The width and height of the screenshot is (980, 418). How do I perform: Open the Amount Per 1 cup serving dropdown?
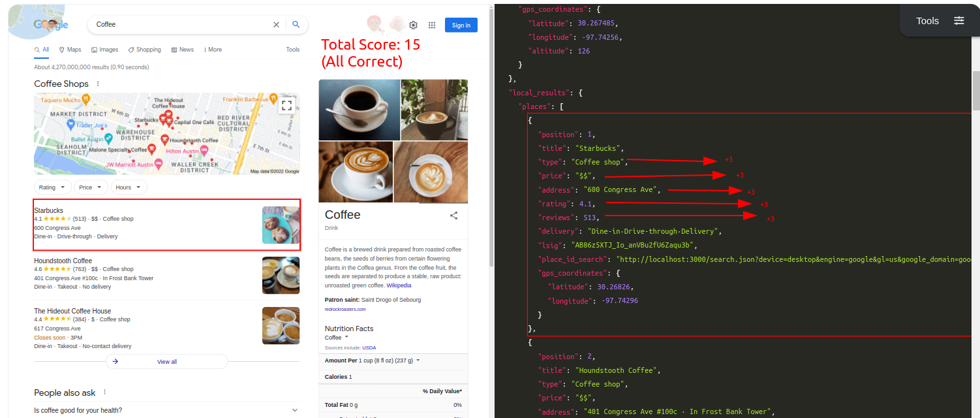click(x=372, y=361)
